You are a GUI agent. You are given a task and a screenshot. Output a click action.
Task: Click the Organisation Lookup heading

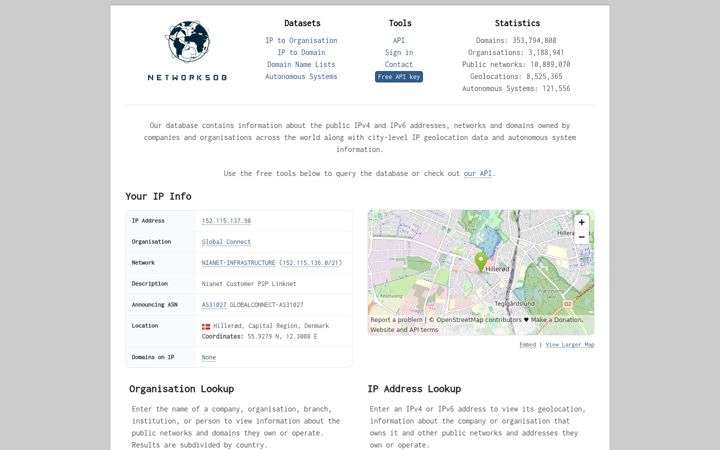tap(181, 389)
